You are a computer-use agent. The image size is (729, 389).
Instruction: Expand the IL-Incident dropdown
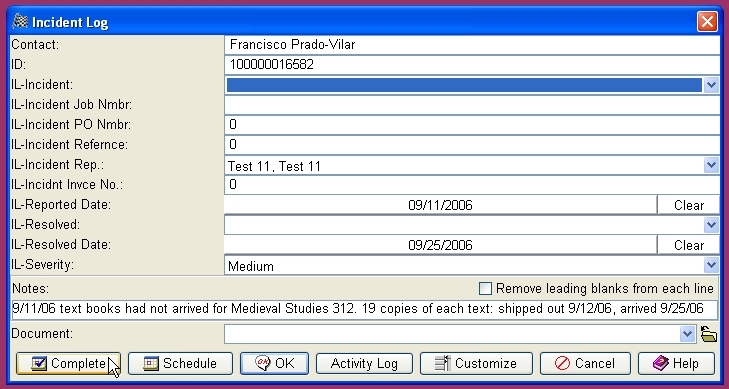pos(711,85)
